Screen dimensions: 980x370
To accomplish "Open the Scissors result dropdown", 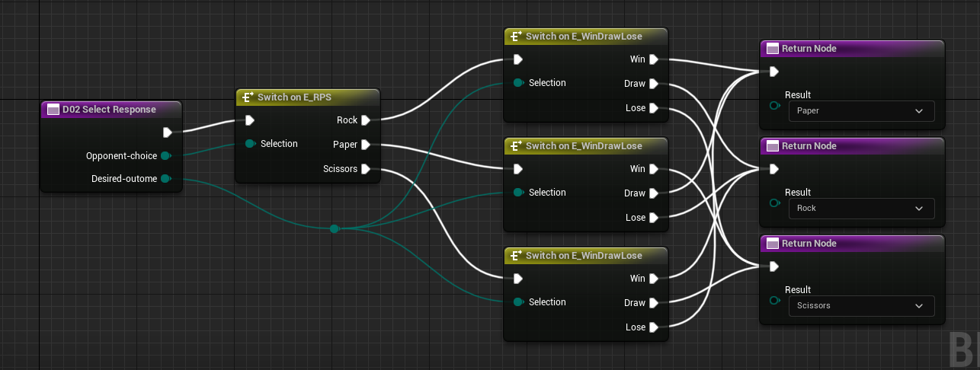I will tap(861, 305).
